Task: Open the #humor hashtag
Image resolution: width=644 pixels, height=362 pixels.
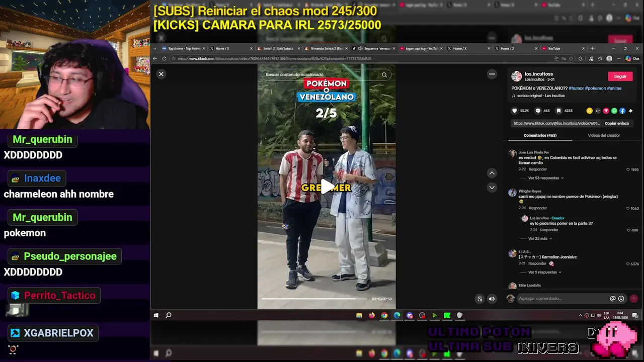Action: pyautogui.click(x=576, y=88)
